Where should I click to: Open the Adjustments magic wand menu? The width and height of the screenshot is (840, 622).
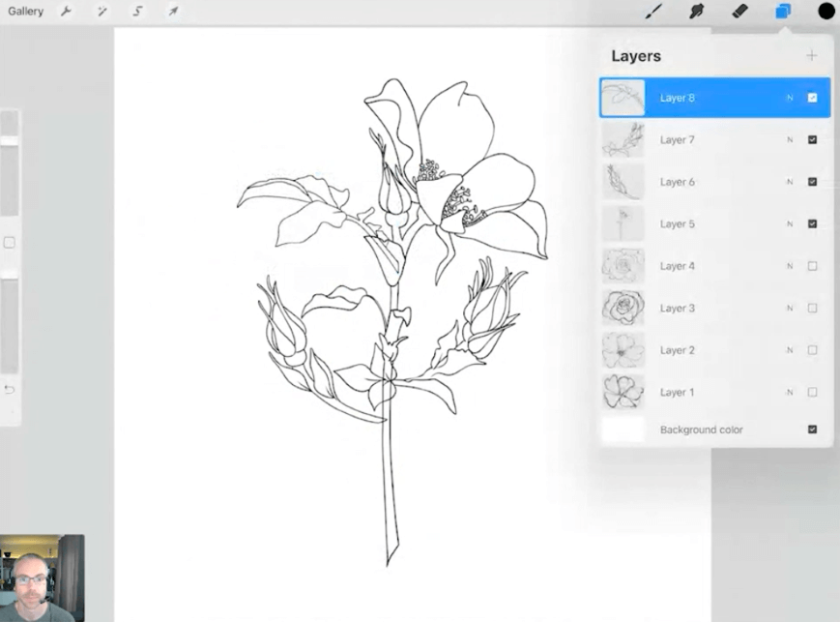(x=101, y=11)
